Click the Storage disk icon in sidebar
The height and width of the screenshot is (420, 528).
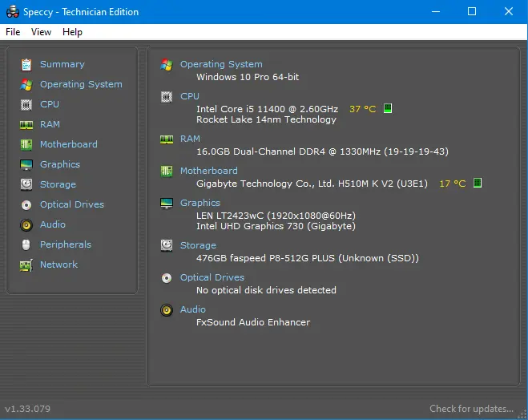tap(26, 184)
